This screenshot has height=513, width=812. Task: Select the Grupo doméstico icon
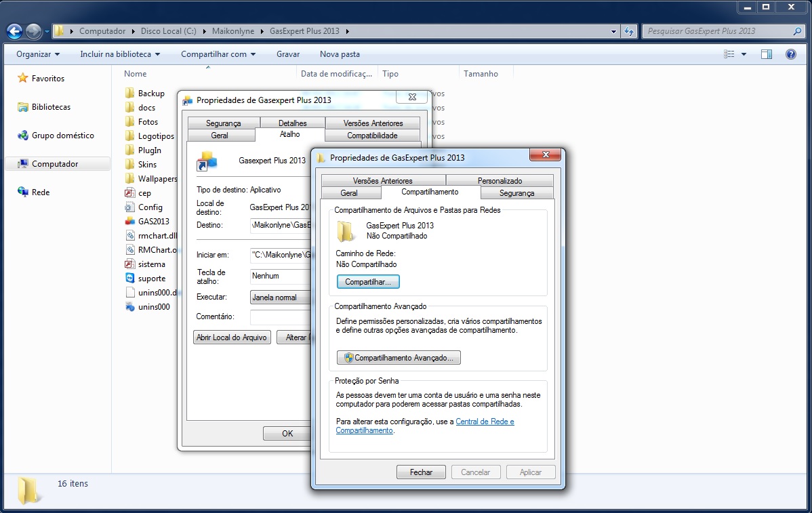pyautogui.click(x=23, y=135)
